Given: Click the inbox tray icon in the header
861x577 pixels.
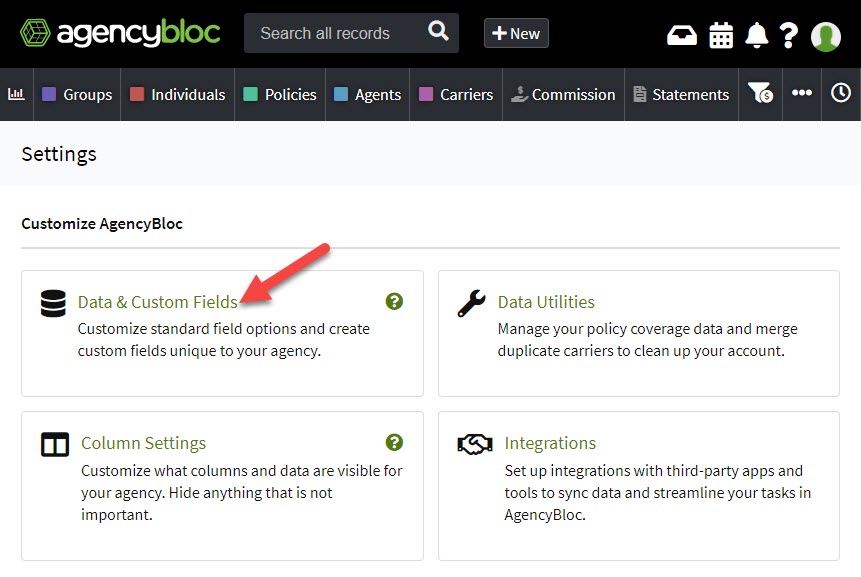Looking at the screenshot, I should pos(681,35).
